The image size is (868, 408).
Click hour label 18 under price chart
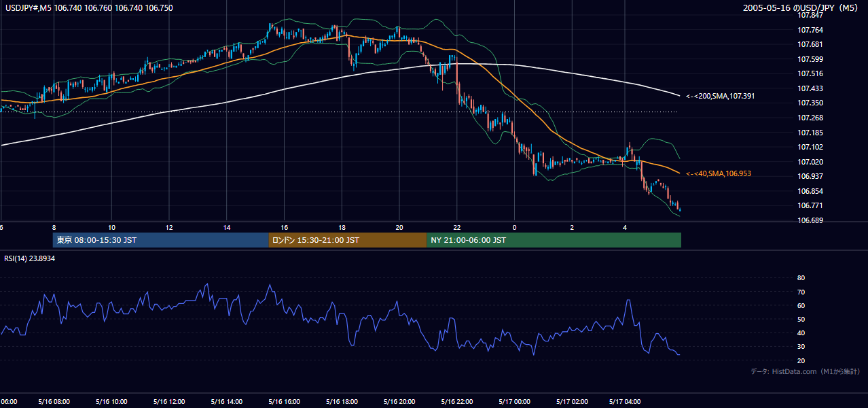[x=342, y=227]
